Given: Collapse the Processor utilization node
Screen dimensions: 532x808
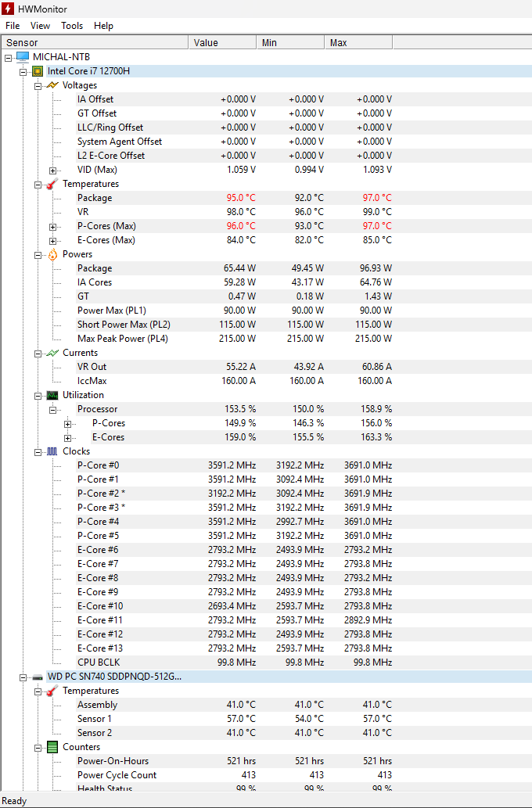Looking at the screenshot, I should (x=52, y=409).
